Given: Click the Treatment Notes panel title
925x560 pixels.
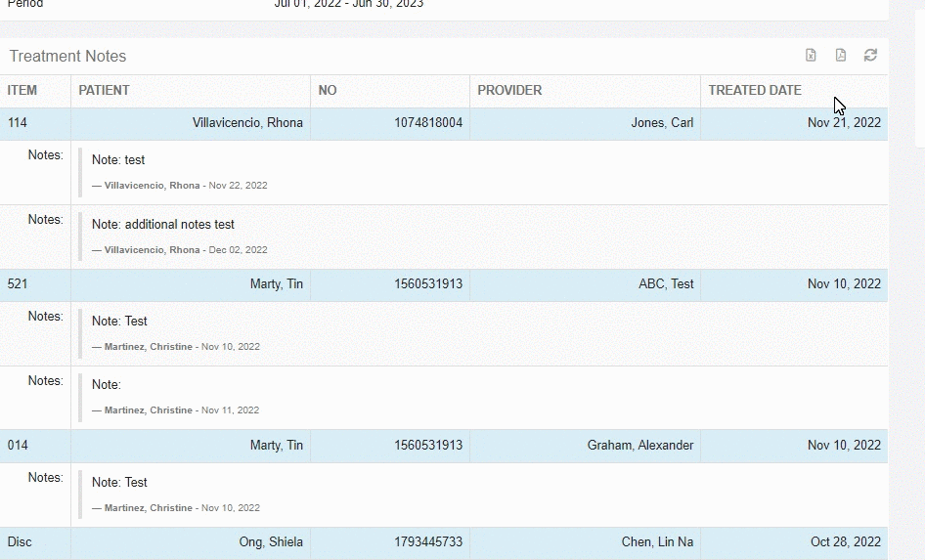Looking at the screenshot, I should 67,56.
